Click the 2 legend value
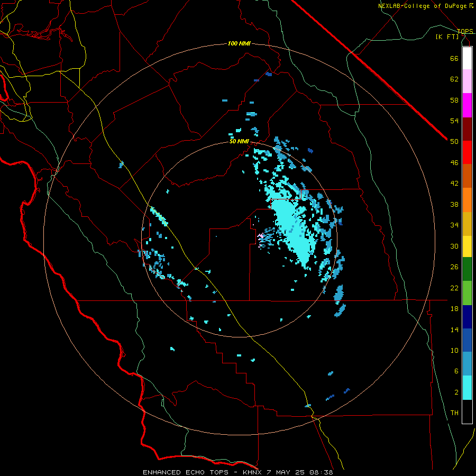 456,392
